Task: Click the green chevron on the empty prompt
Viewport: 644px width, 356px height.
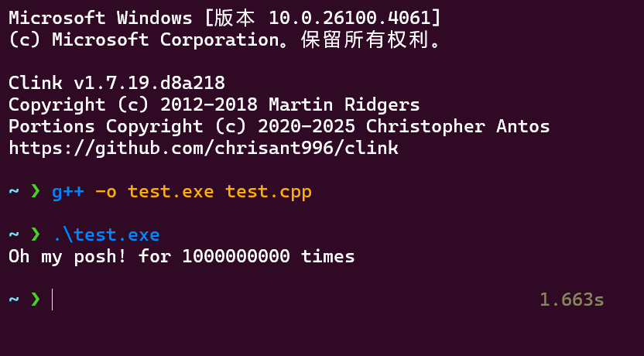Action: (35, 299)
